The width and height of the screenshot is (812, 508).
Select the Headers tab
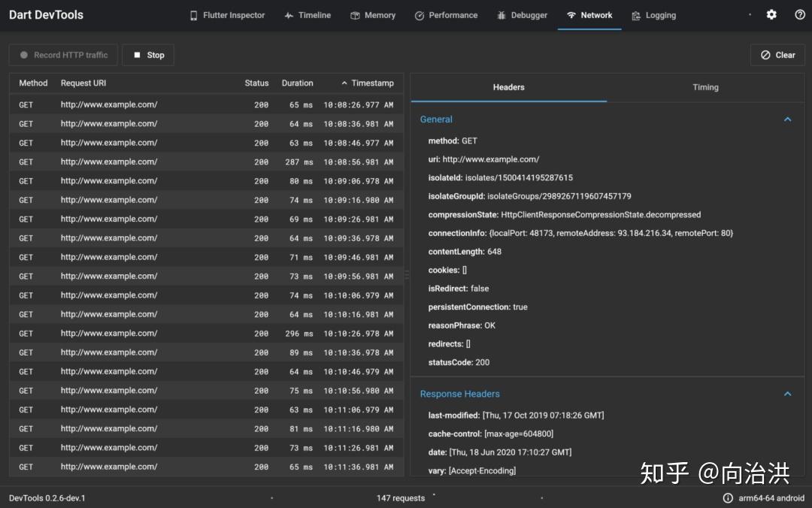click(x=508, y=87)
